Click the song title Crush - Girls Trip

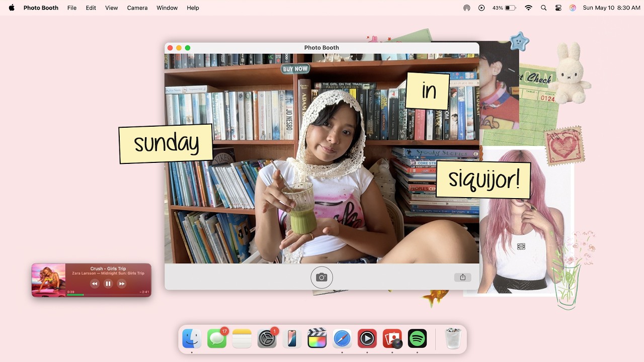tap(108, 268)
